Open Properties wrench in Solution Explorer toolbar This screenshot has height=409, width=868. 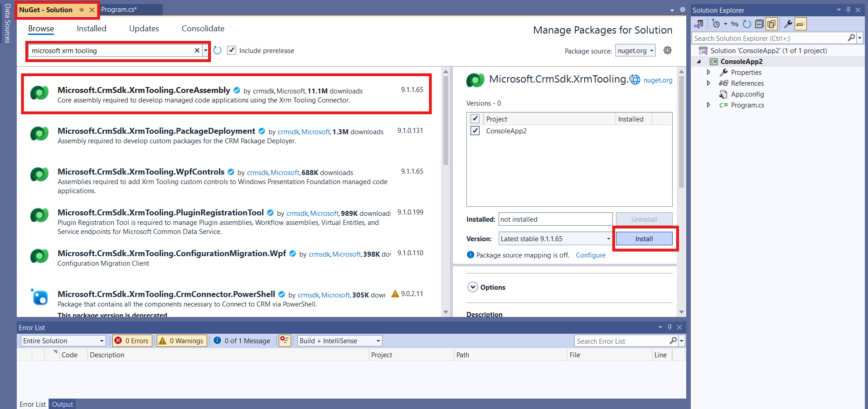(788, 24)
